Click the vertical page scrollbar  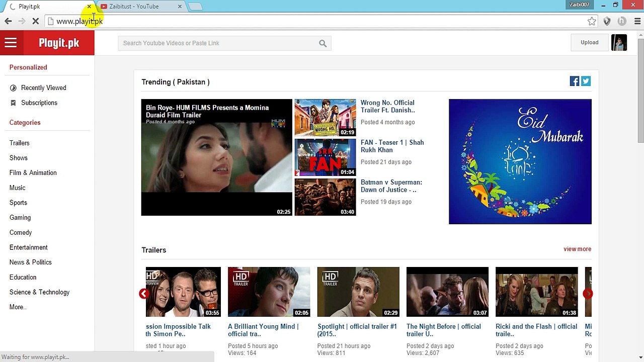640,90
